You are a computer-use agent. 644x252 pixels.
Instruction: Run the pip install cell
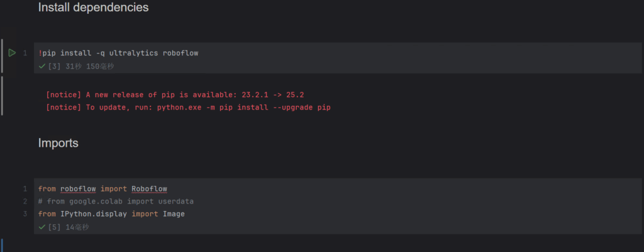[12, 53]
